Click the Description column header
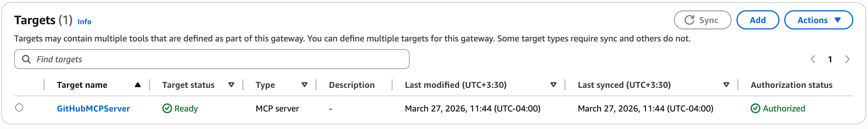 [351, 85]
